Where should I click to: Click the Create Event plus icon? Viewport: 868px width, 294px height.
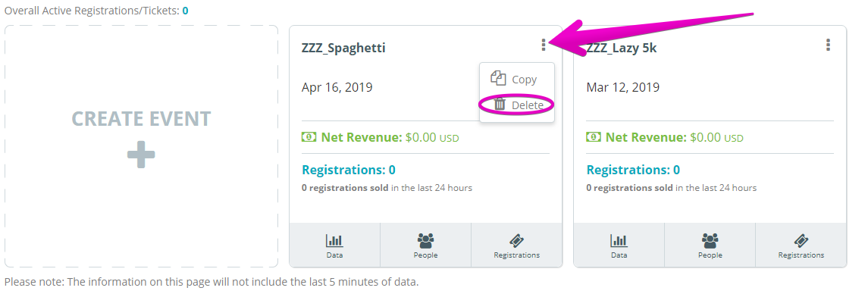[141, 155]
